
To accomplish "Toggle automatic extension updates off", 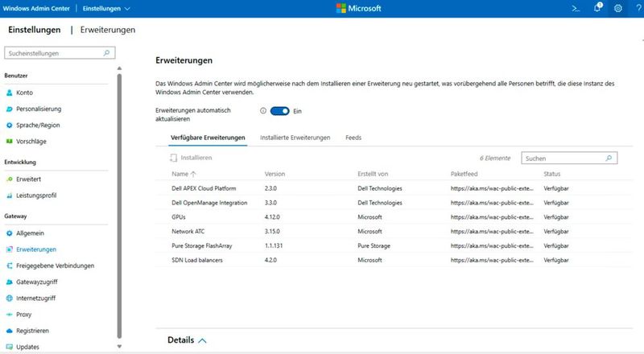I will click(x=279, y=111).
